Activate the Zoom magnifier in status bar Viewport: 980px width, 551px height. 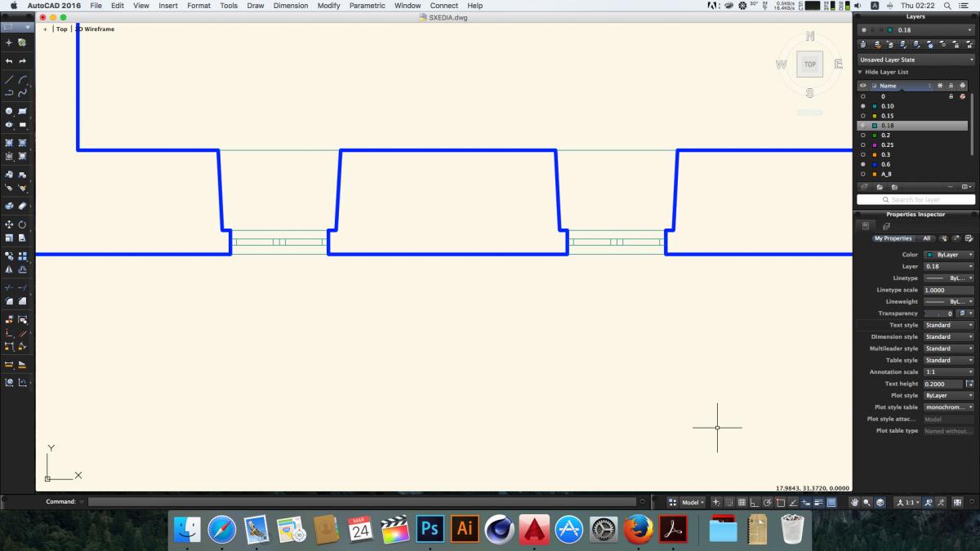[x=866, y=502]
